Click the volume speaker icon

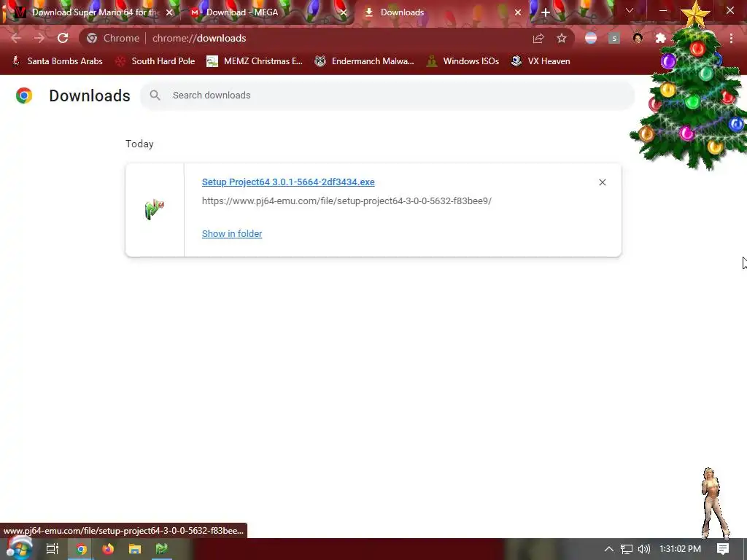(644, 549)
